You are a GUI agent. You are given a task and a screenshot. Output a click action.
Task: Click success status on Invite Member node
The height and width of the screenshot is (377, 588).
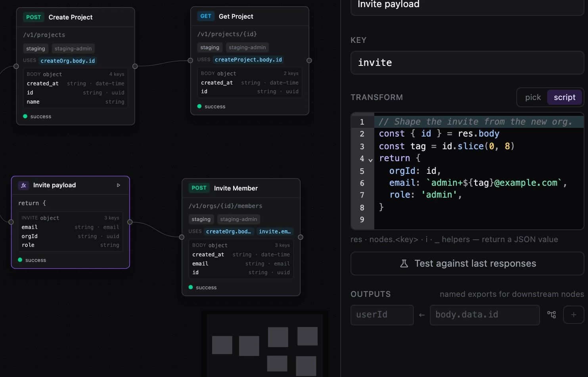[202, 287]
